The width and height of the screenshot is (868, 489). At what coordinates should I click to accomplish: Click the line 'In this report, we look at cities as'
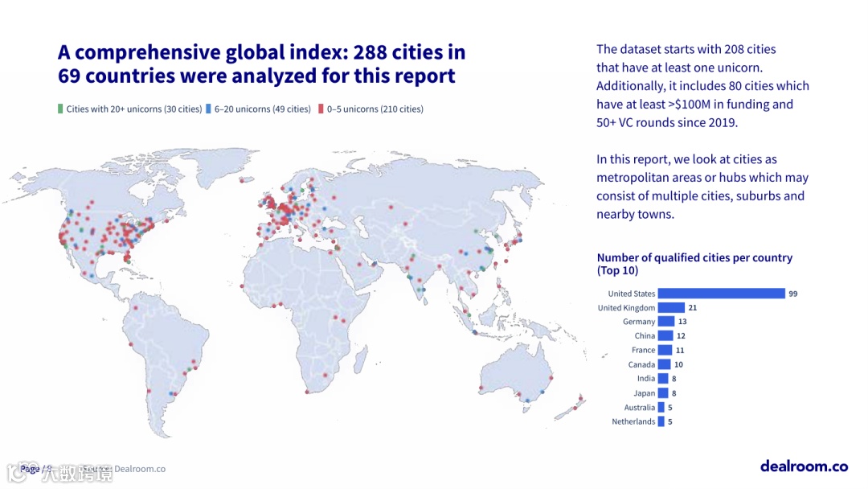(686, 159)
